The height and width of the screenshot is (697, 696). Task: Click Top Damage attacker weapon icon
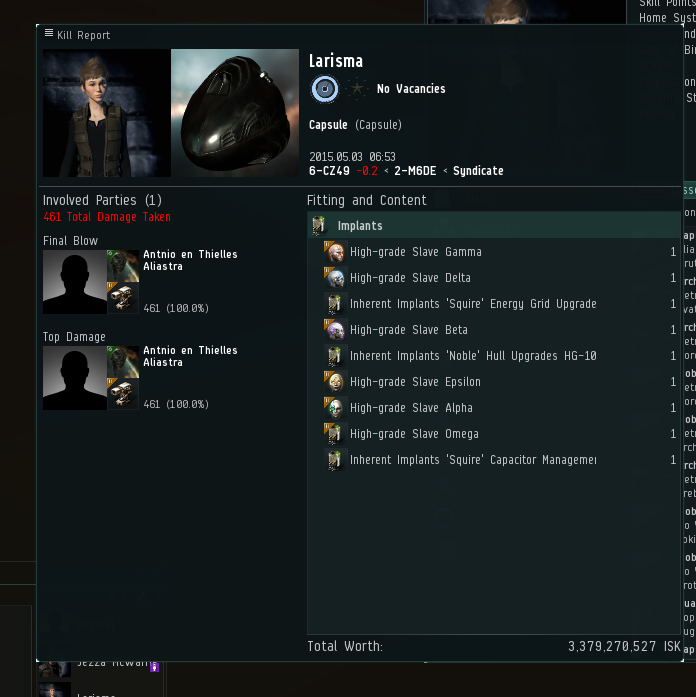(x=123, y=394)
